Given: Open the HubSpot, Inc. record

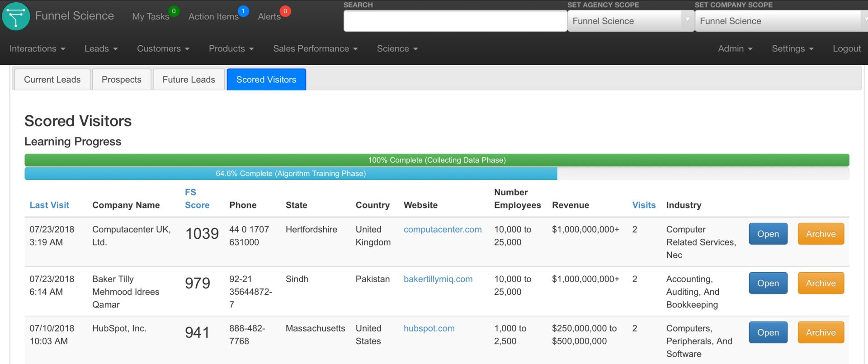Looking at the screenshot, I should click(x=768, y=332).
